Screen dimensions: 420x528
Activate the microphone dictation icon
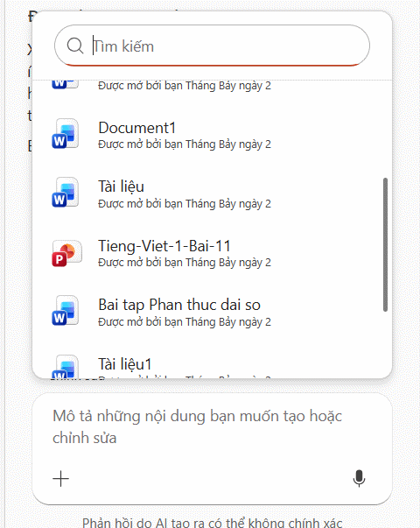coord(359,478)
